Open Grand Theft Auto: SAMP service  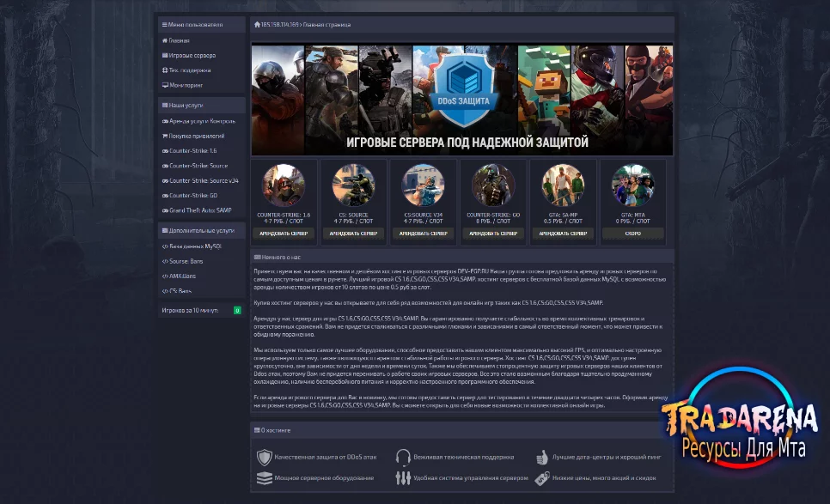click(x=197, y=210)
